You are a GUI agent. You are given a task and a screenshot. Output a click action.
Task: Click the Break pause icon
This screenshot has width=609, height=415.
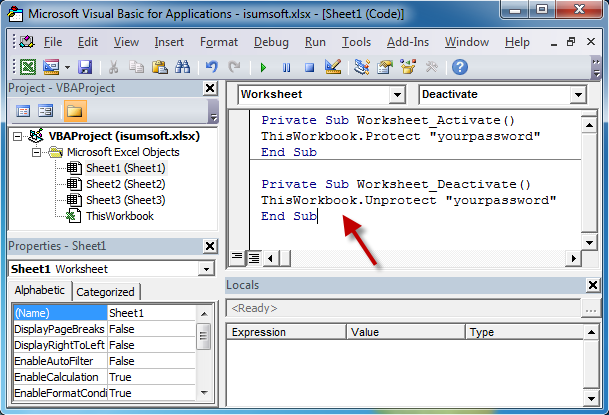[286, 68]
